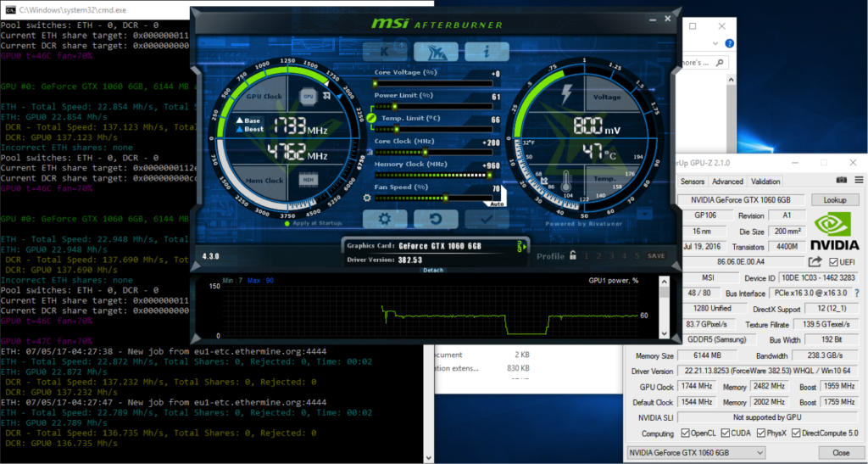Click the Core Clock slider handle
868x464 pixels.
[426, 153]
